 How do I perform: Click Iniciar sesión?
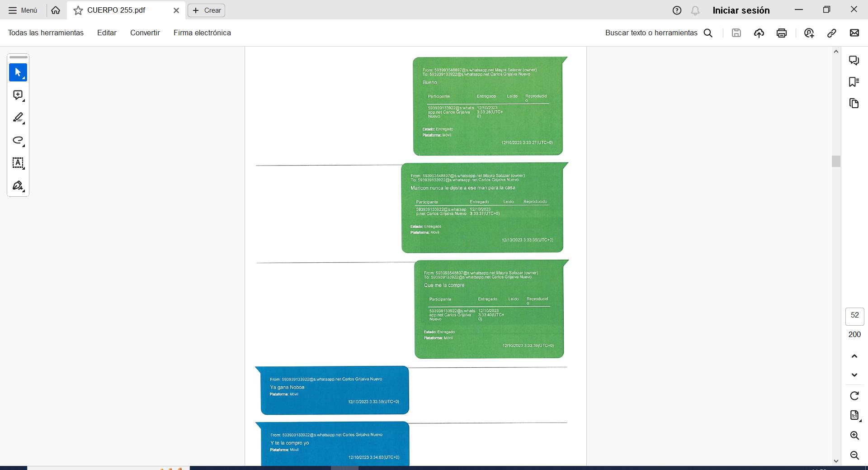[x=741, y=10]
